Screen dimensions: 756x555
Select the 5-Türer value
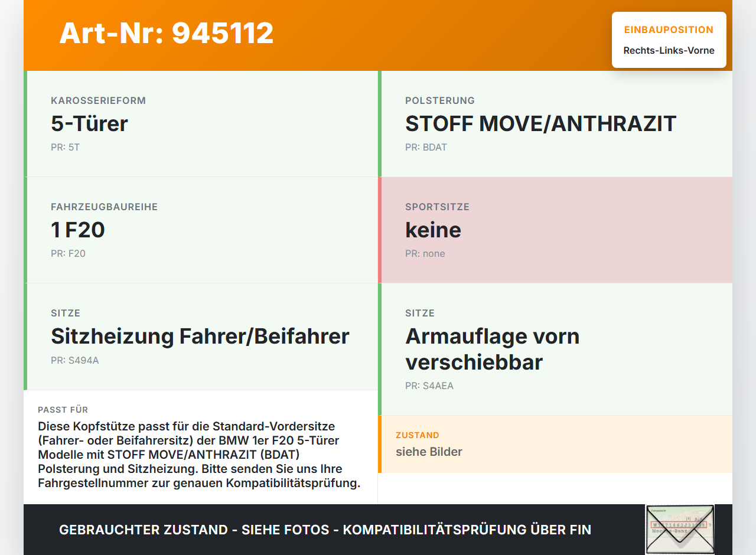(x=89, y=123)
